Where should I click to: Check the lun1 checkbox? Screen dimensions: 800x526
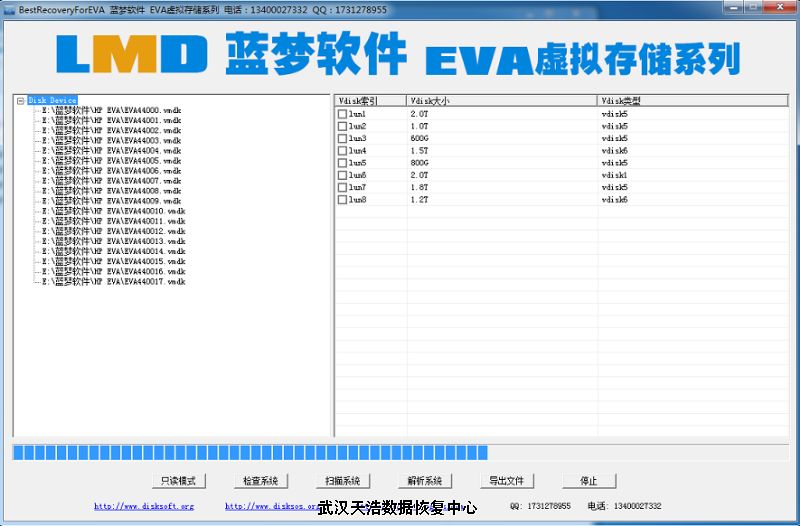(x=343, y=114)
